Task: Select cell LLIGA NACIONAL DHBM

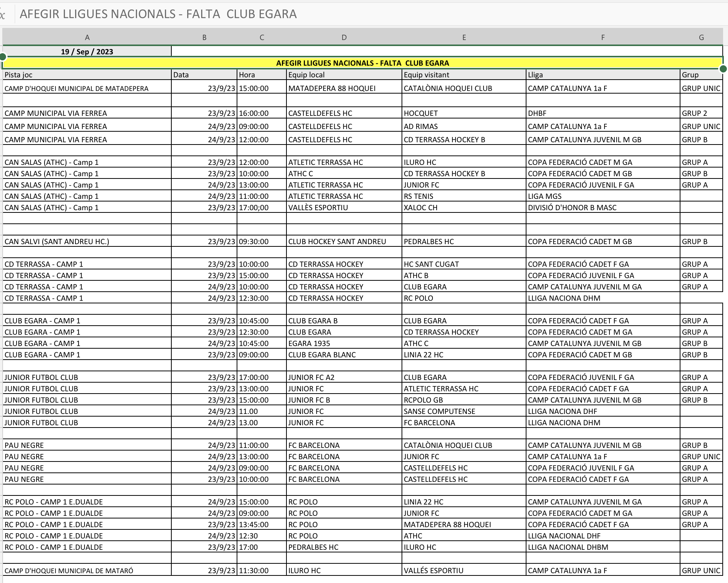Action: 603,547
